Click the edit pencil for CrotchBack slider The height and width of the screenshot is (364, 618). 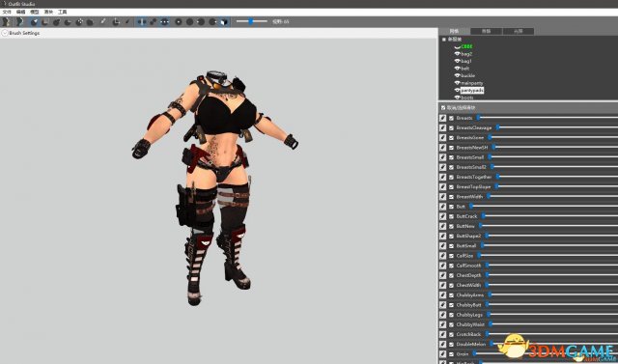pos(443,334)
